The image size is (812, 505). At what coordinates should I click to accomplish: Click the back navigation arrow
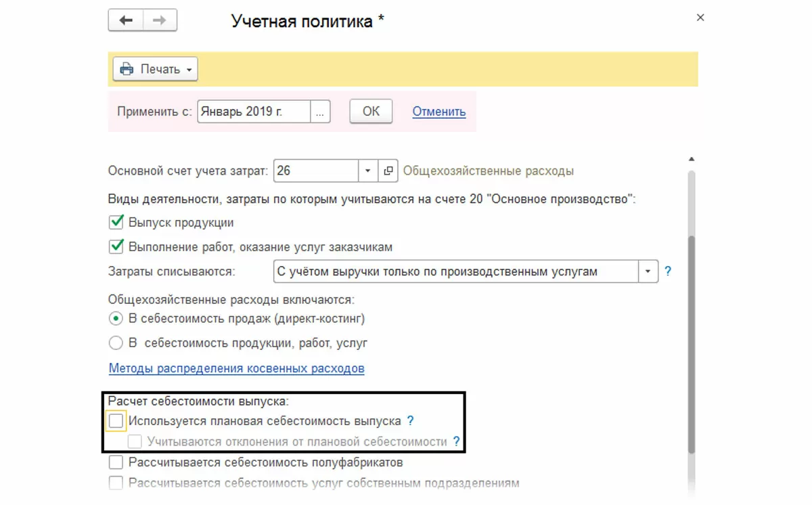click(x=126, y=21)
